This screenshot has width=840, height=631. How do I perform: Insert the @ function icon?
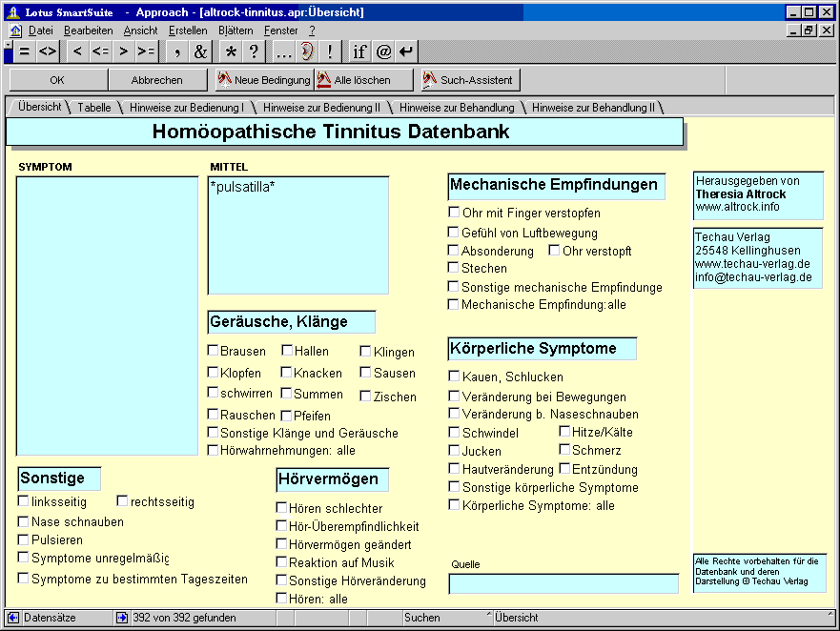coord(383,52)
